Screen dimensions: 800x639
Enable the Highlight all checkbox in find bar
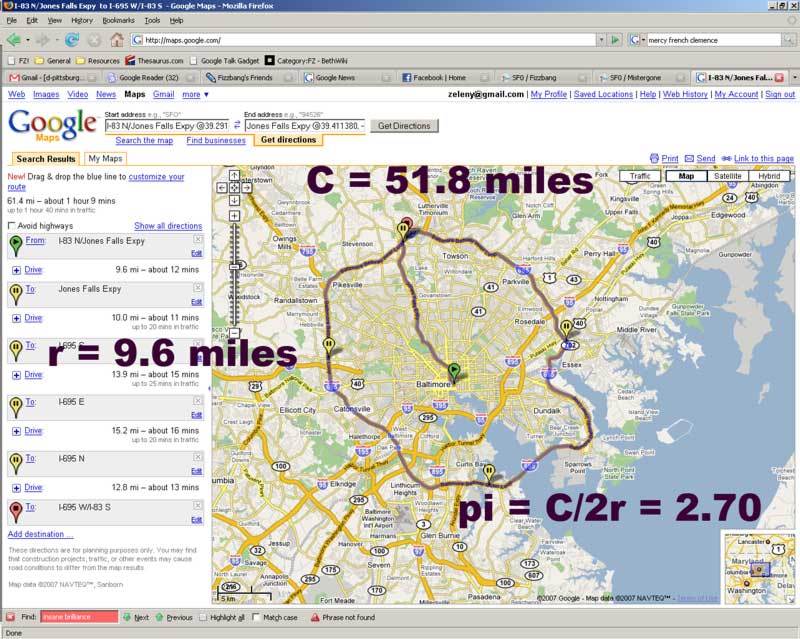tap(202, 618)
